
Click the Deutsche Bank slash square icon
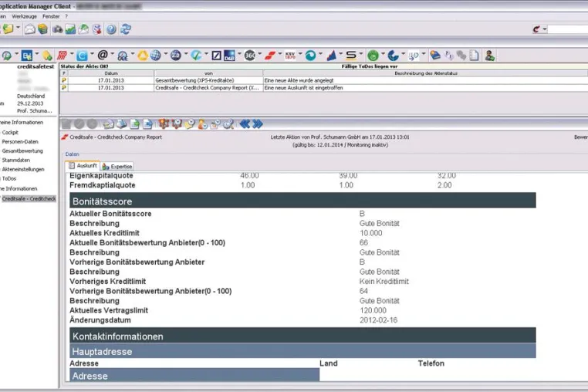point(216,56)
